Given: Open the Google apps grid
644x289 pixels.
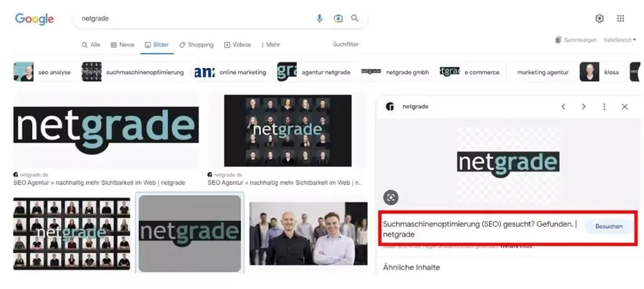Looking at the screenshot, I should click(x=621, y=18).
